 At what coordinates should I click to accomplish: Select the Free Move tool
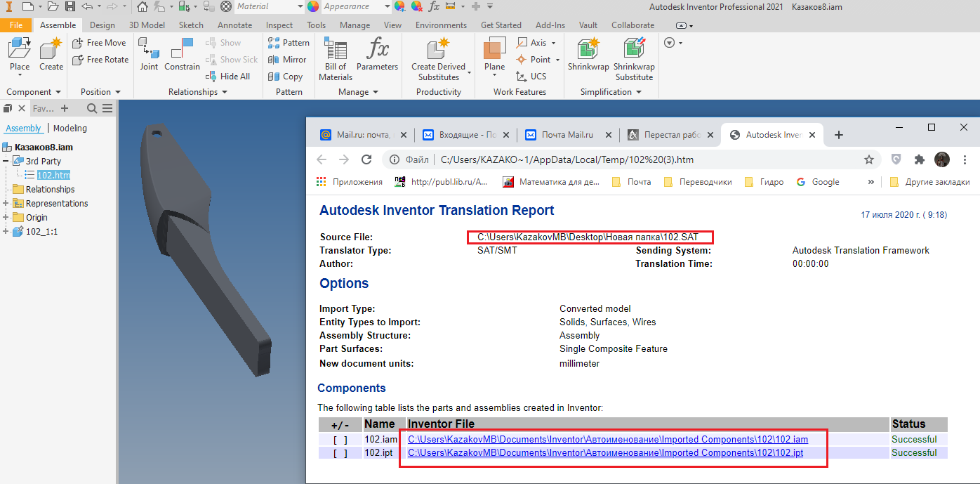pos(100,43)
